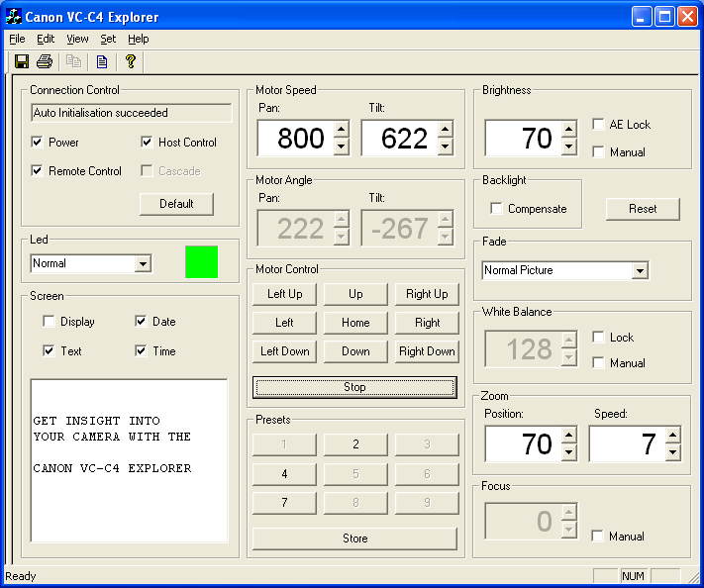704x588 pixels.
Task: Open the Led Normal dropdown
Action: coord(143,263)
